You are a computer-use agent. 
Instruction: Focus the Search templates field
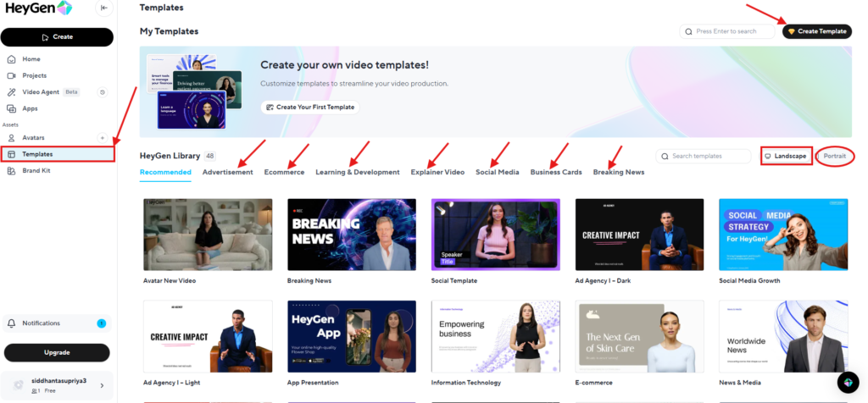point(704,157)
